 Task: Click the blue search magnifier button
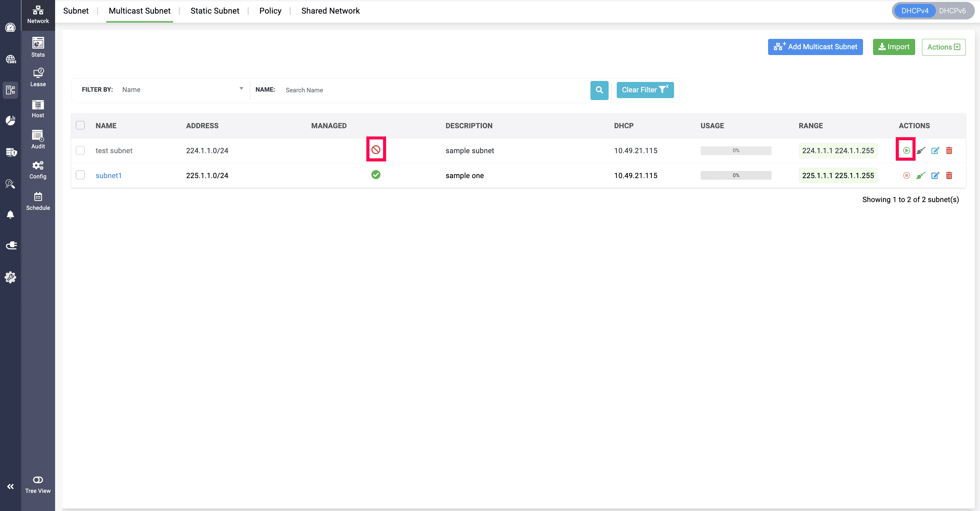599,90
